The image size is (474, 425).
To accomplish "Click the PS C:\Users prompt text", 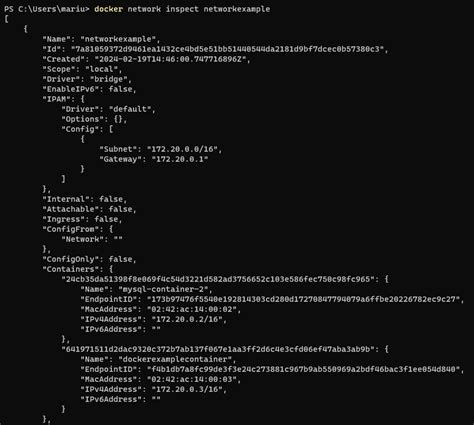I will click(47, 9).
